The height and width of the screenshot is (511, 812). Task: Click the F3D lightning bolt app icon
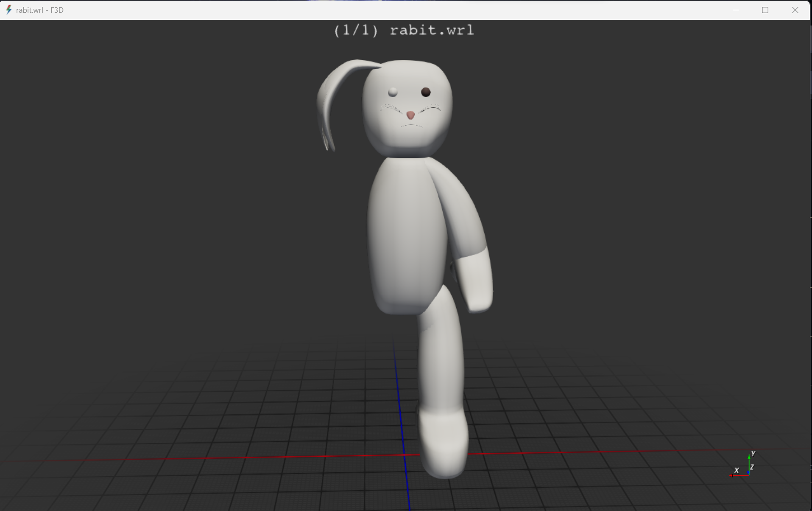[x=8, y=10]
